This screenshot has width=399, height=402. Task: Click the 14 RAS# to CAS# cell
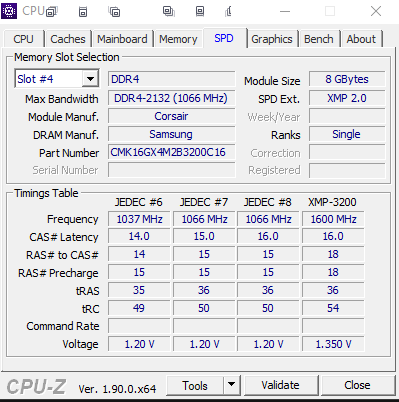pos(139,254)
